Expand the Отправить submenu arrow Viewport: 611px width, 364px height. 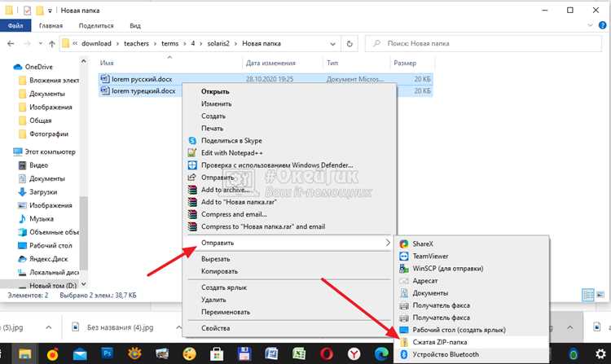coord(388,243)
